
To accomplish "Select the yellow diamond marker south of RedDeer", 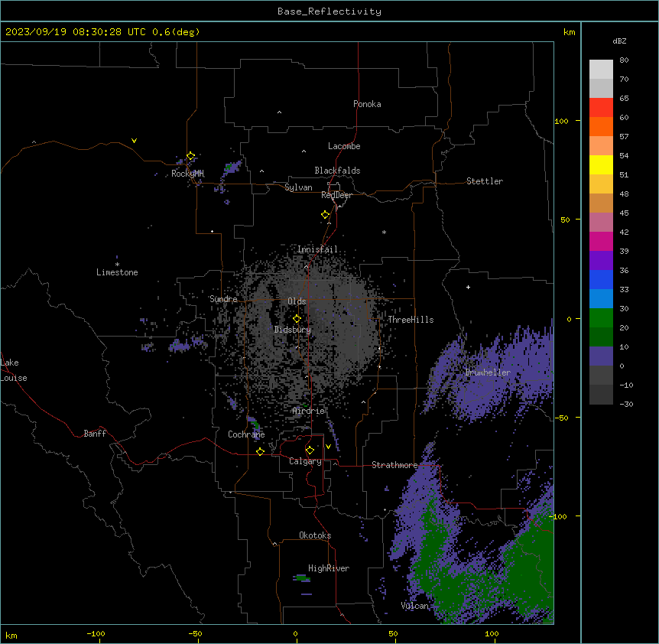I will (325, 215).
